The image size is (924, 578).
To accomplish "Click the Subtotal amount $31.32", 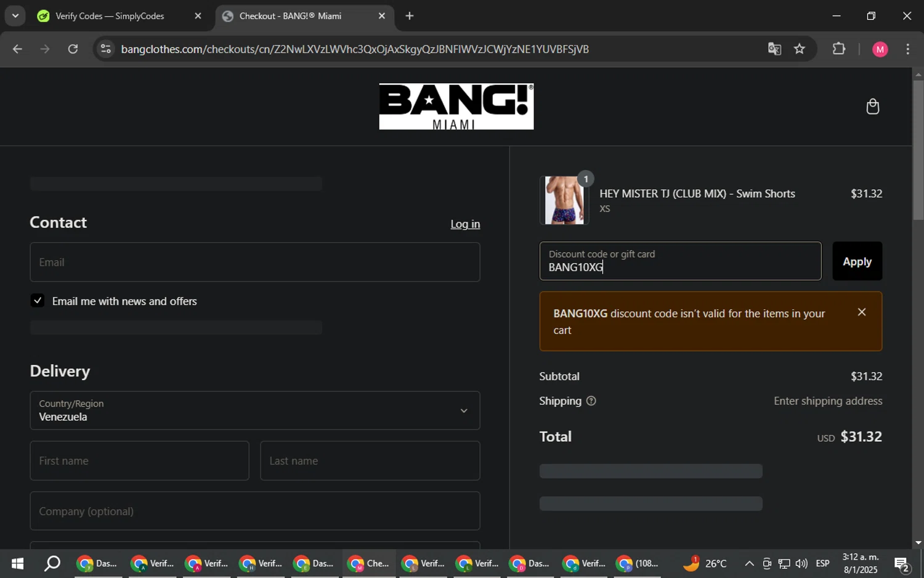I will tap(866, 377).
